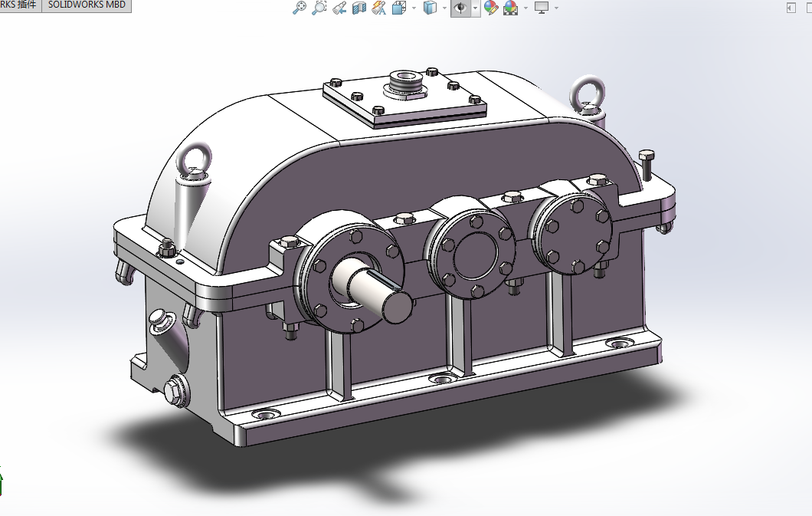The height and width of the screenshot is (516, 812).
Task: Click the Edit Appearance color ball icon
Action: tap(490, 8)
